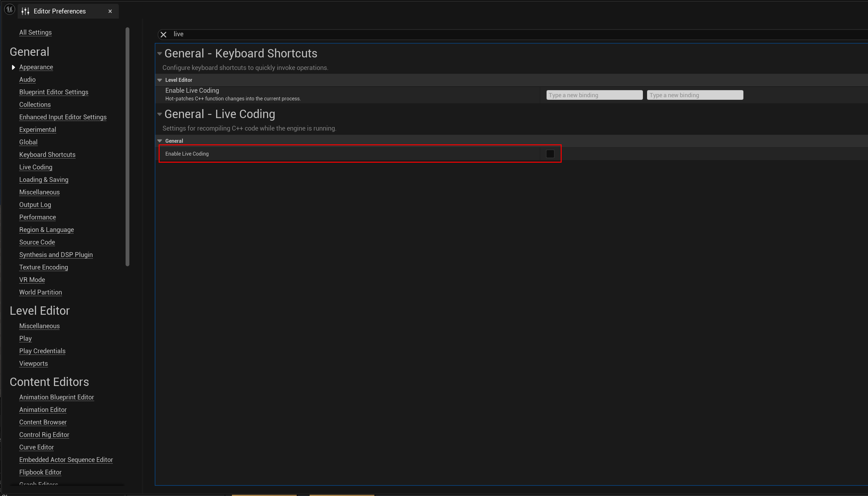Click the Unreal Engine logo icon
The width and height of the screenshot is (868, 496).
click(9, 10)
